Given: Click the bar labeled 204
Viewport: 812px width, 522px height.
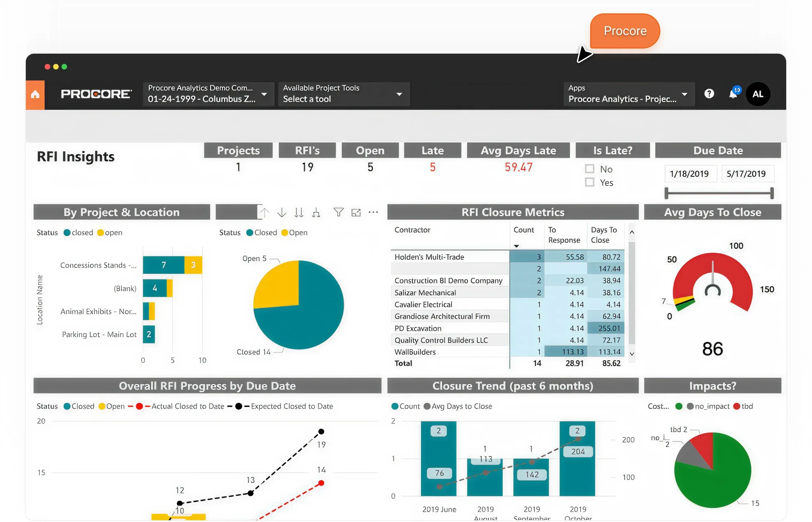Looking at the screenshot, I should point(577,458).
